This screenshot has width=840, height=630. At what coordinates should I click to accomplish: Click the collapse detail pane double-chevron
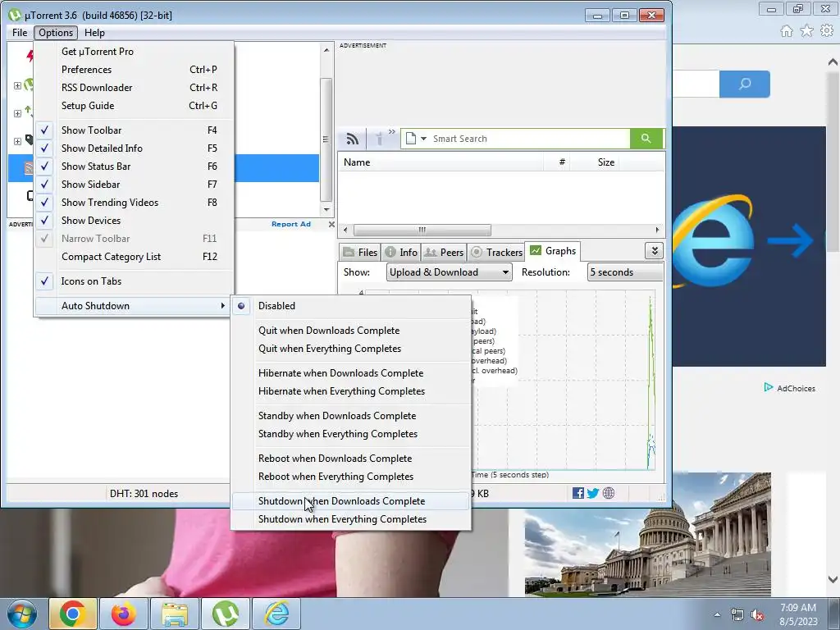pos(654,251)
